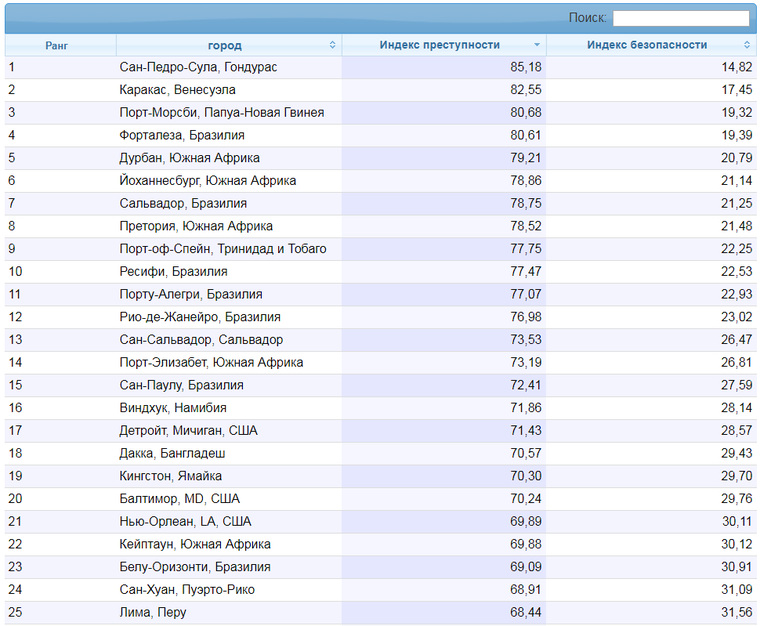
Task: Click crime index value 78,86
Action: pyautogui.click(x=526, y=181)
